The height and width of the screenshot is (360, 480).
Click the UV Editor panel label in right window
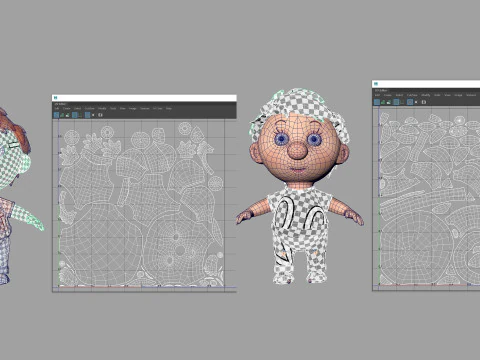click(x=381, y=90)
